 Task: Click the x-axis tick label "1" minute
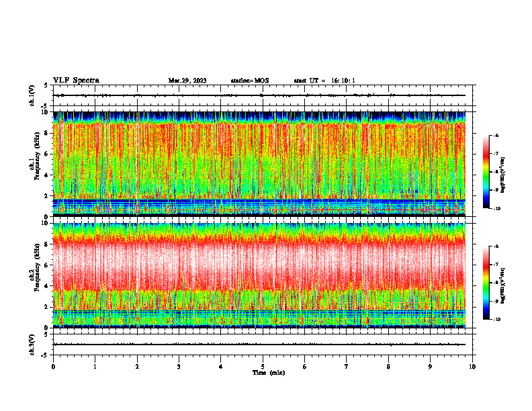click(x=95, y=367)
